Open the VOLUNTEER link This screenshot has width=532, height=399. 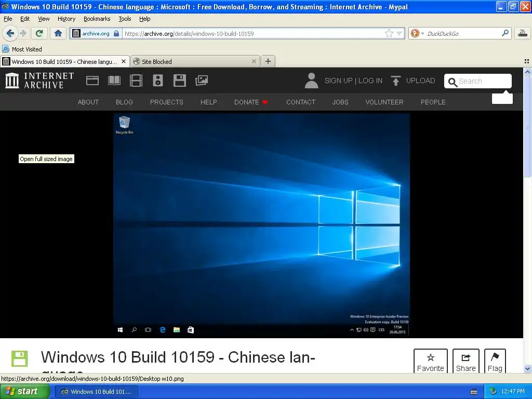point(384,102)
